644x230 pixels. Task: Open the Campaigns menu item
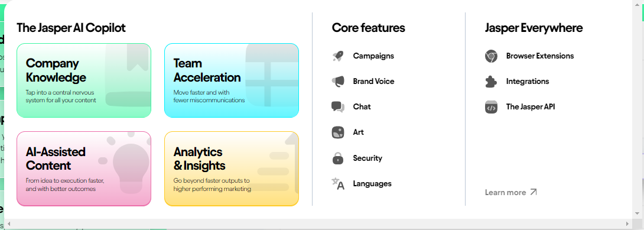click(x=373, y=56)
